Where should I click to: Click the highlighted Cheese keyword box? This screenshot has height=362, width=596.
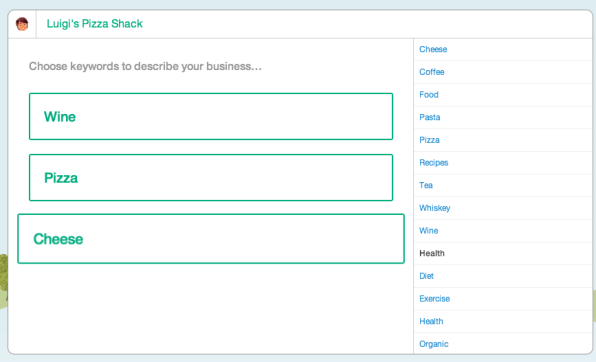pyautogui.click(x=211, y=239)
